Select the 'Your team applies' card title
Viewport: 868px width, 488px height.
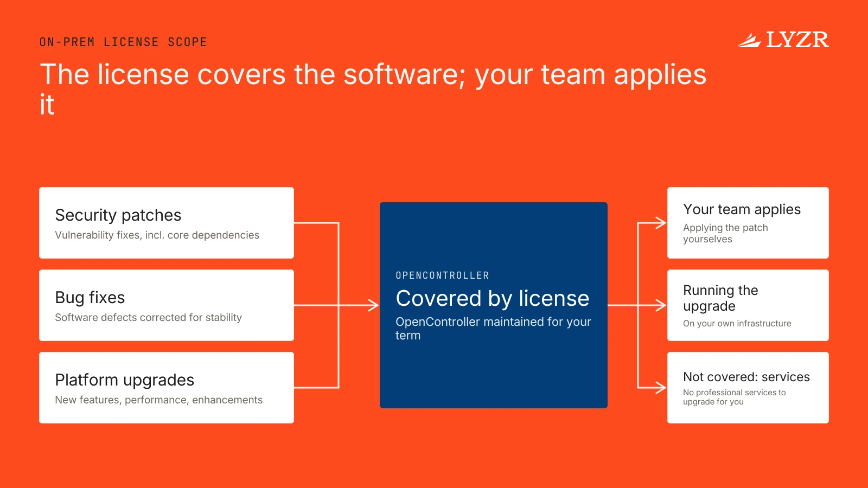742,210
